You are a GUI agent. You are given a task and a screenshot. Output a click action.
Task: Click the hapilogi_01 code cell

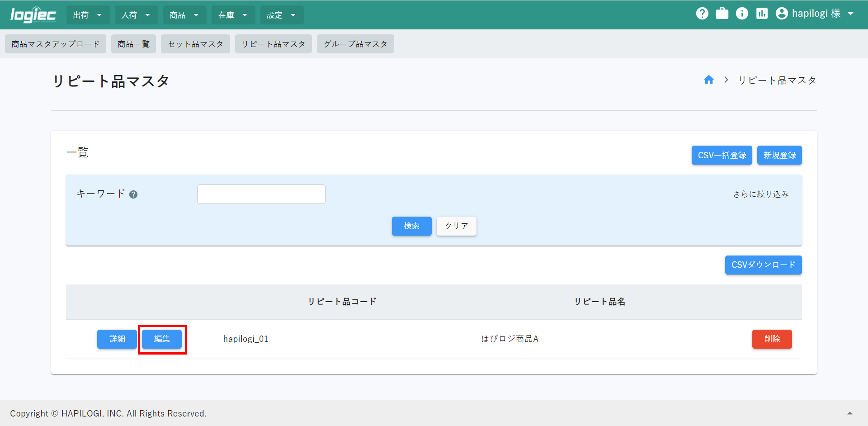pyautogui.click(x=245, y=339)
